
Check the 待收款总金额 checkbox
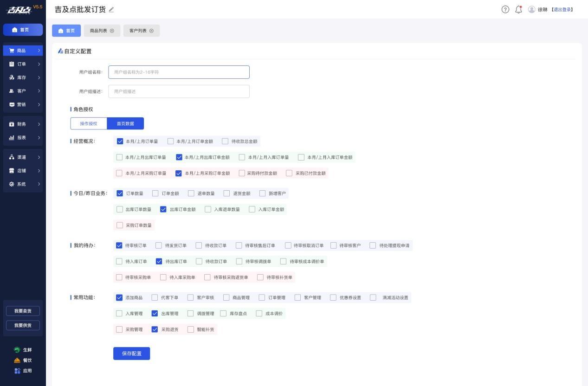pyautogui.click(x=225, y=142)
